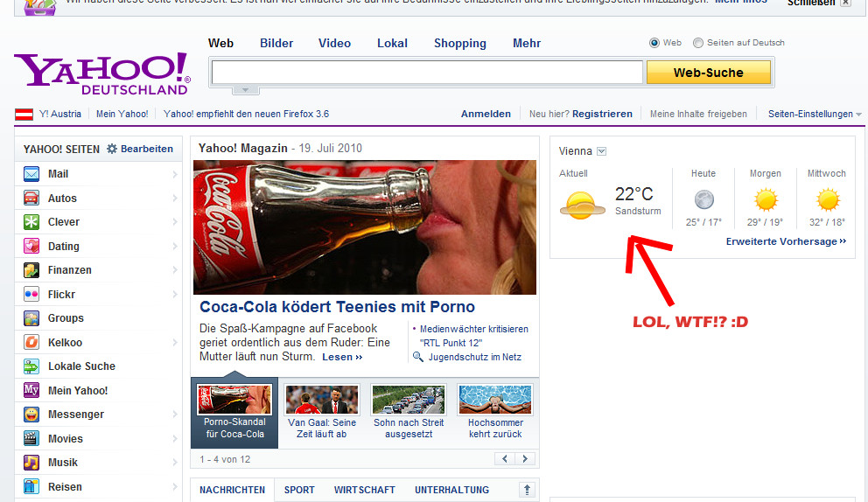Viewport: 868px width, 502px height.
Task: Click the Heute moon weather icon
Action: click(x=704, y=199)
